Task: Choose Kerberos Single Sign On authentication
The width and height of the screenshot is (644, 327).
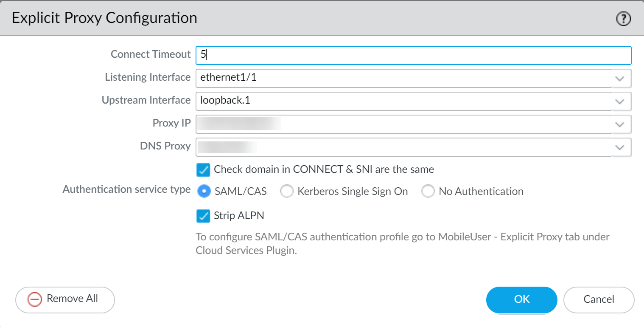Action: click(x=287, y=192)
